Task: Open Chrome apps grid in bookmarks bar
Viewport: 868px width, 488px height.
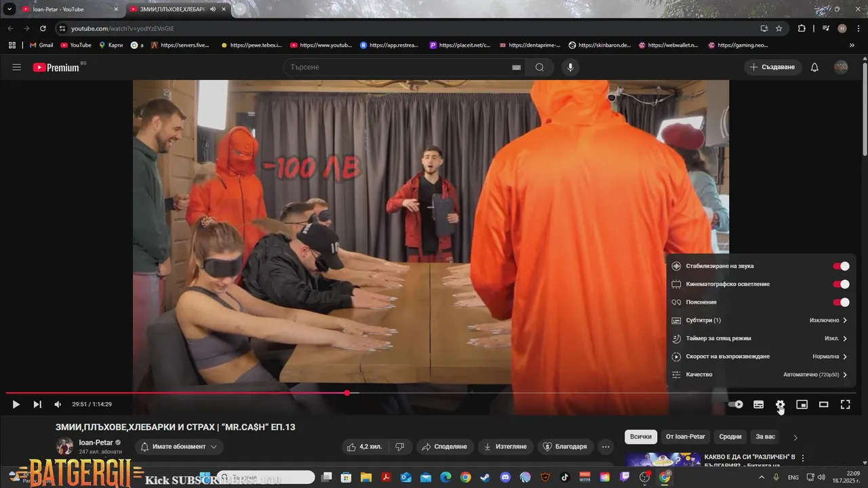Action: pos(12,45)
